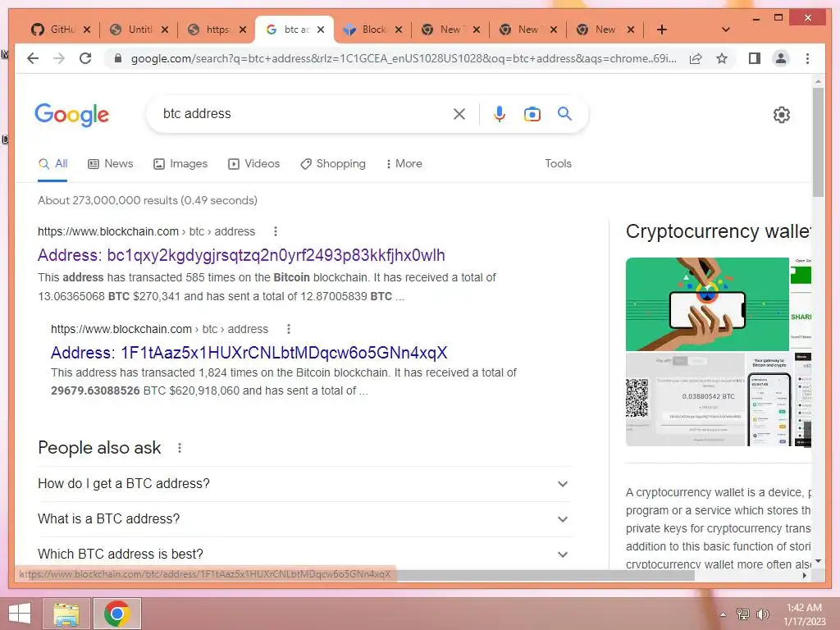840x630 pixels.
Task: Open options dots for second blockchain.com result
Action: (x=288, y=329)
